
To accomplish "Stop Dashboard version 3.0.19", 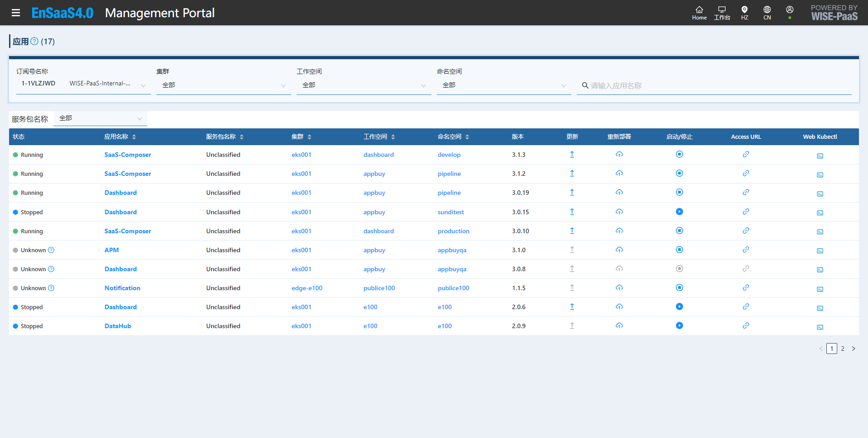I will (679, 193).
